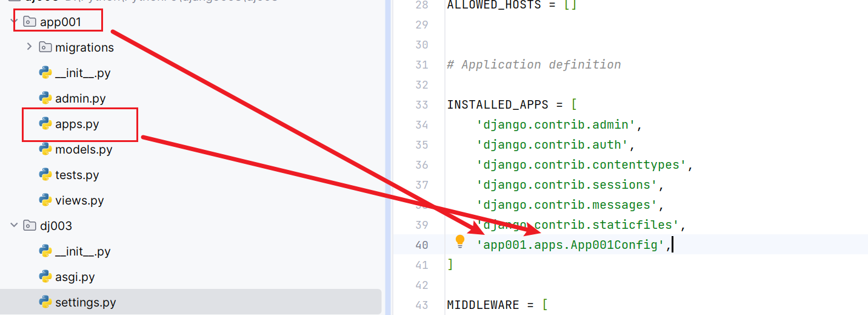The height and width of the screenshot is (315, 868).
Task: Click line number 28 in gutter
Action: (x=422, y=5)
